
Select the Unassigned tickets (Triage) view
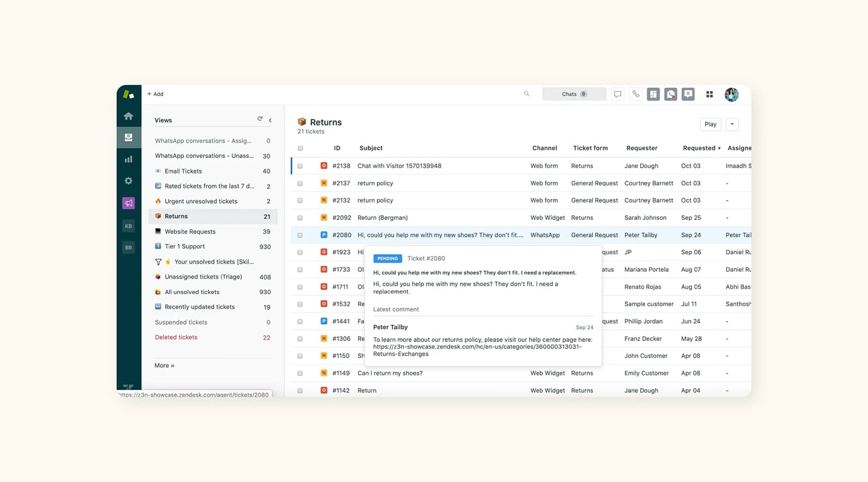point(212,277)
